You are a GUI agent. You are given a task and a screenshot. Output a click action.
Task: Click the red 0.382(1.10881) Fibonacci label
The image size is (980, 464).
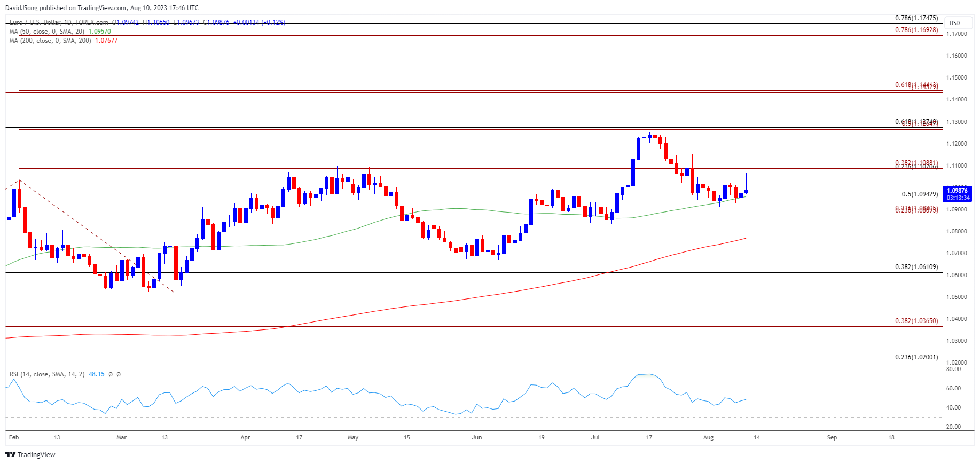coord(916,162)
